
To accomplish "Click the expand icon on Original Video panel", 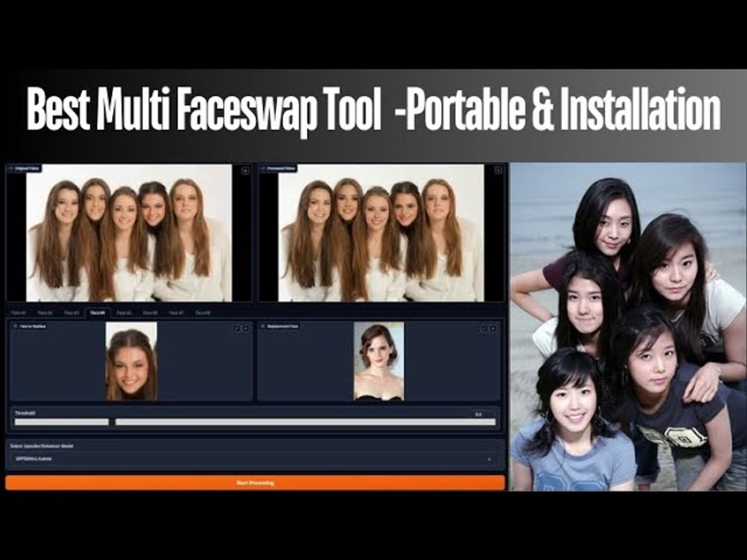I will coord(245,169).
